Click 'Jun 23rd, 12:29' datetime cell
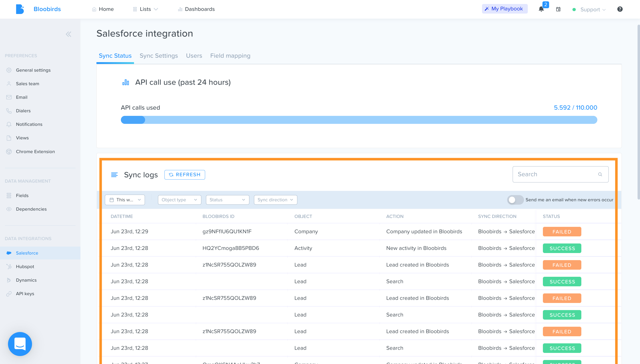Viewport: 640px width, 364px height. [x=129, y=231]
